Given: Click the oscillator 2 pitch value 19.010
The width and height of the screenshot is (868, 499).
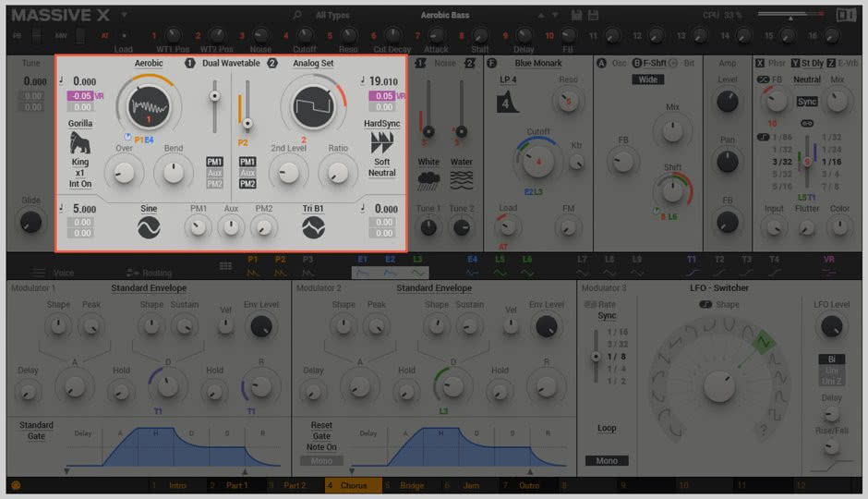Looking at the screenshot, I should (383, 81).
